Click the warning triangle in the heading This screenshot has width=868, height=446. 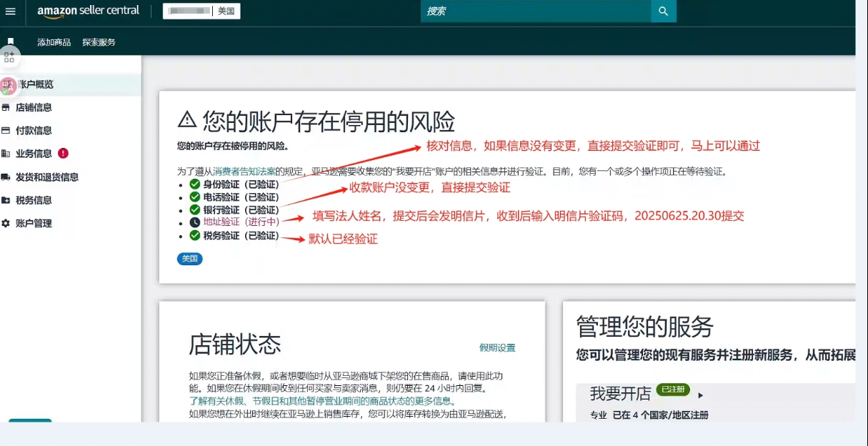click(187, 120)
